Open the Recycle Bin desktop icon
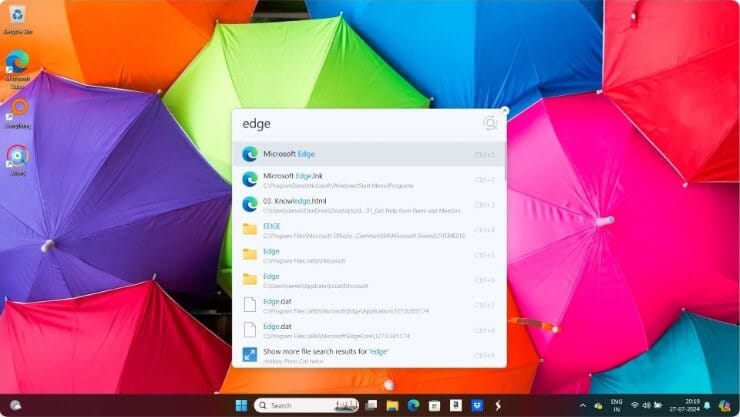The width and height of the screenshot is (740, 417). (17, 21)
